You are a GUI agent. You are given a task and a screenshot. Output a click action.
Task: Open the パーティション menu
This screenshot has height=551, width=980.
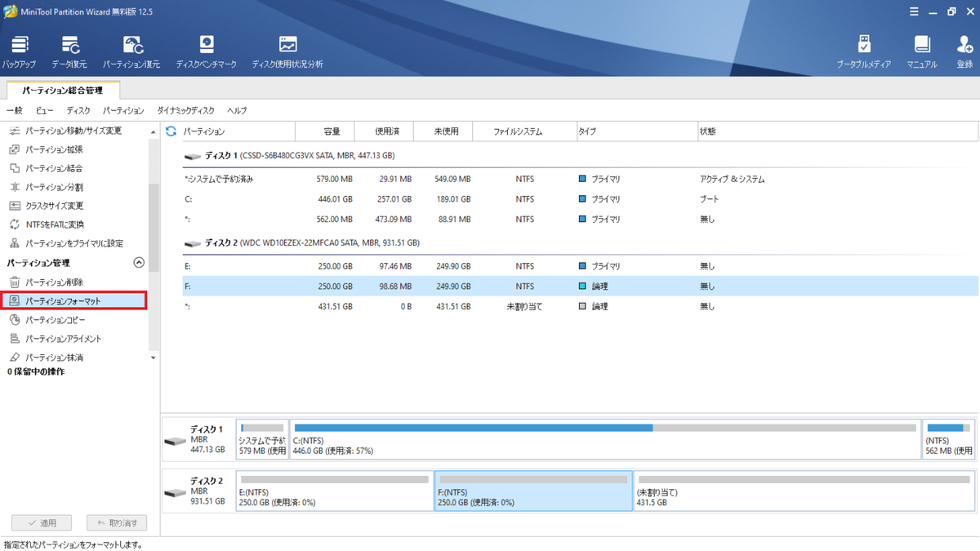[123, 110]
